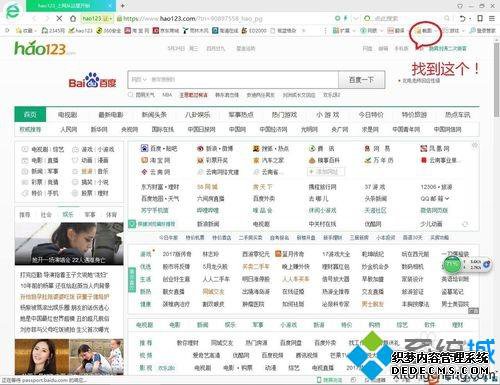Open the 收藏 favorites dropdown

click(26, 31)
